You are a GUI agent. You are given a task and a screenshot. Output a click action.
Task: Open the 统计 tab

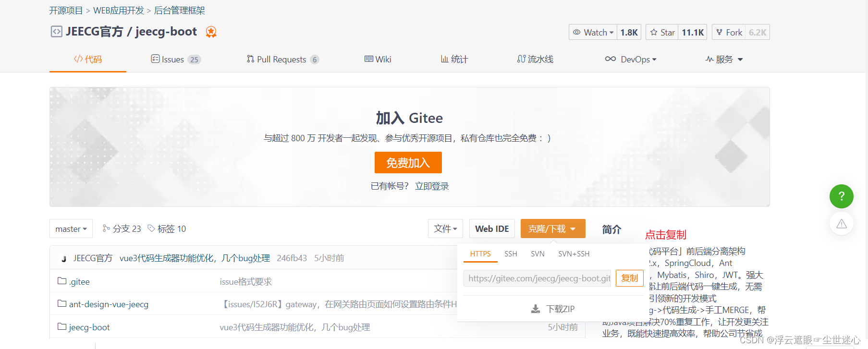click(x=454, y=59)
